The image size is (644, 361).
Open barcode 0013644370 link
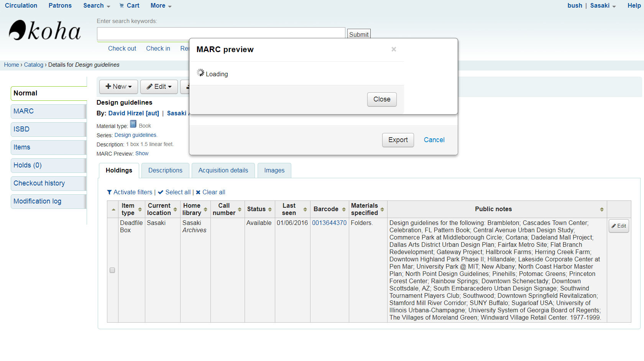pyautogui.click(x=329, y=223)
